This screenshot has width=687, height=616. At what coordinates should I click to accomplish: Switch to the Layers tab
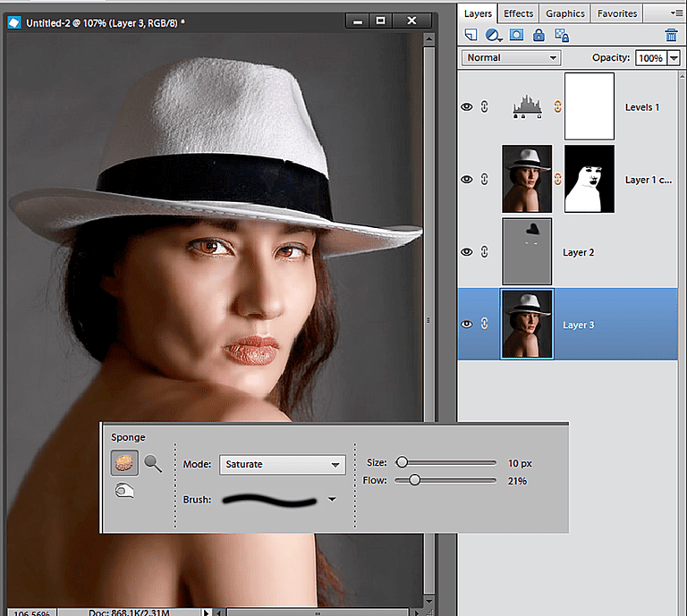478,13
